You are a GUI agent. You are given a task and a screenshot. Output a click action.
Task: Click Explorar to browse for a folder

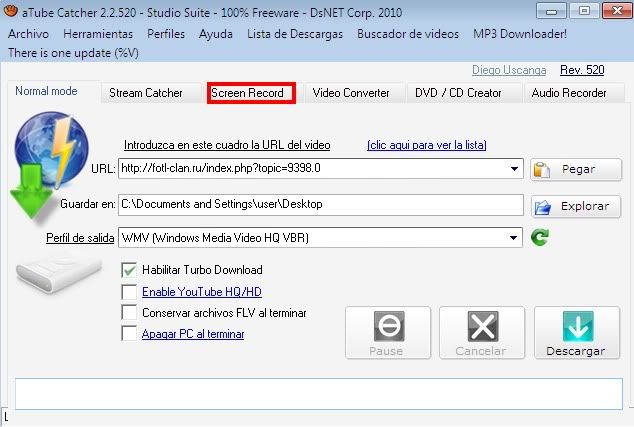pyautogui.click(x=576, y=207)
